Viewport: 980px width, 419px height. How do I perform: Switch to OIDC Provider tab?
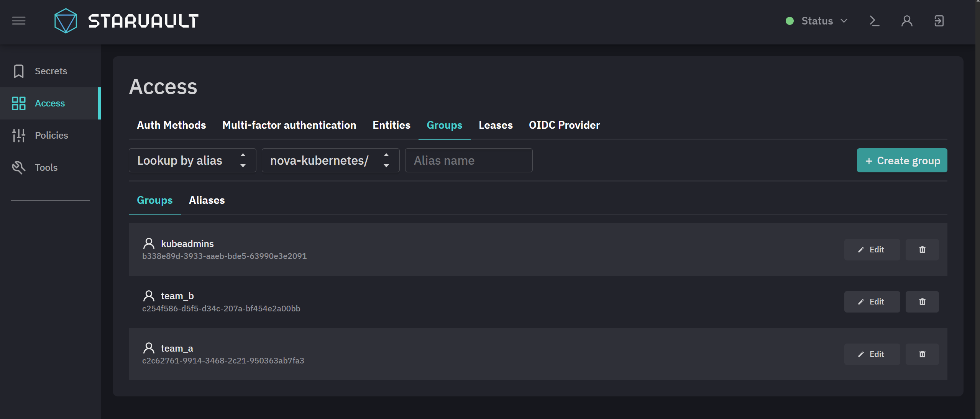click(x=564, y=125)
